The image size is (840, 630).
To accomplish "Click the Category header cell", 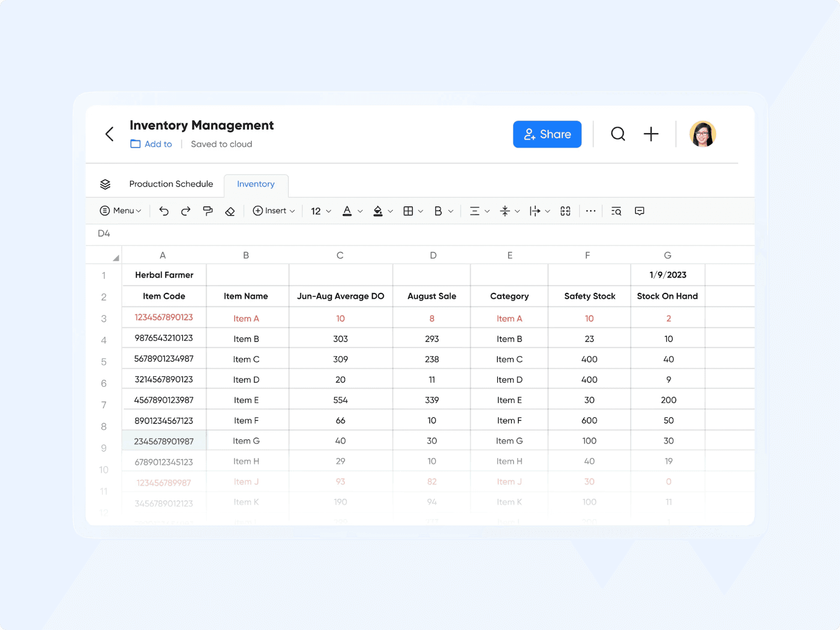I will tap(509, 296).
